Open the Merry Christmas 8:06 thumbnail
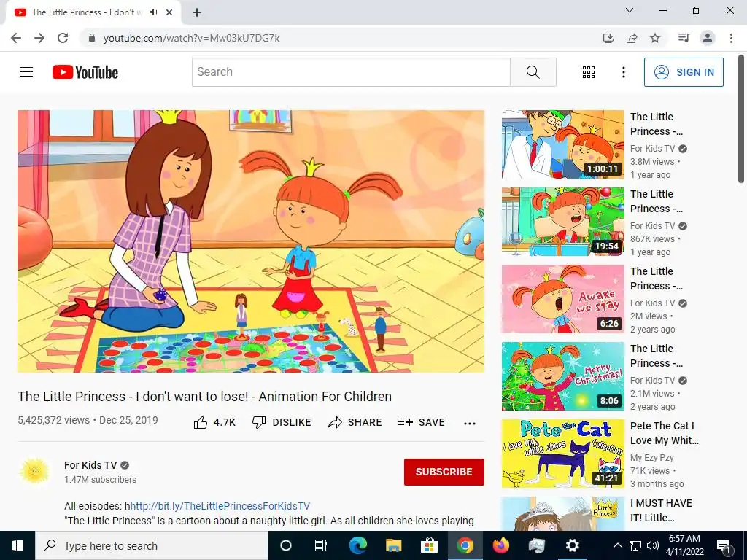 563,376
